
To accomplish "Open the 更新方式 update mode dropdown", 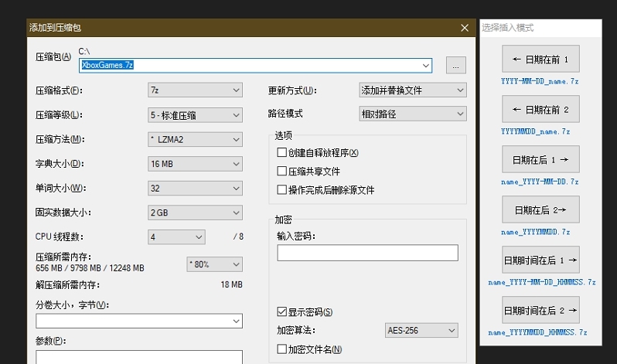I will [x=413, y=90].
